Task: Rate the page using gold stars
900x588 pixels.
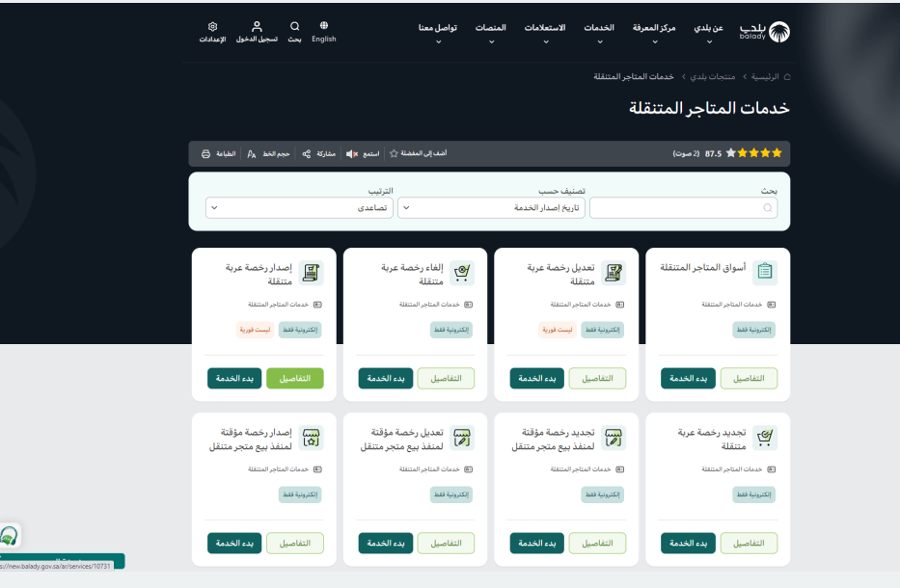Action: tap(753, 153)
